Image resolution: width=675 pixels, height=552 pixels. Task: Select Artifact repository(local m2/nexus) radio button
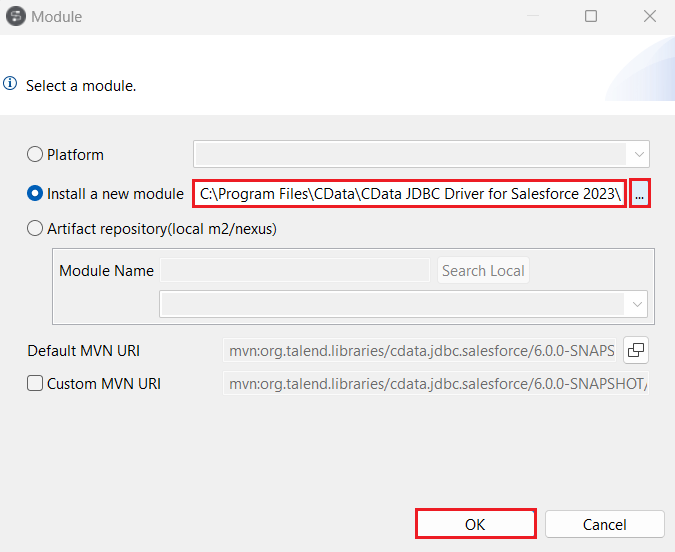click(36, 228)
